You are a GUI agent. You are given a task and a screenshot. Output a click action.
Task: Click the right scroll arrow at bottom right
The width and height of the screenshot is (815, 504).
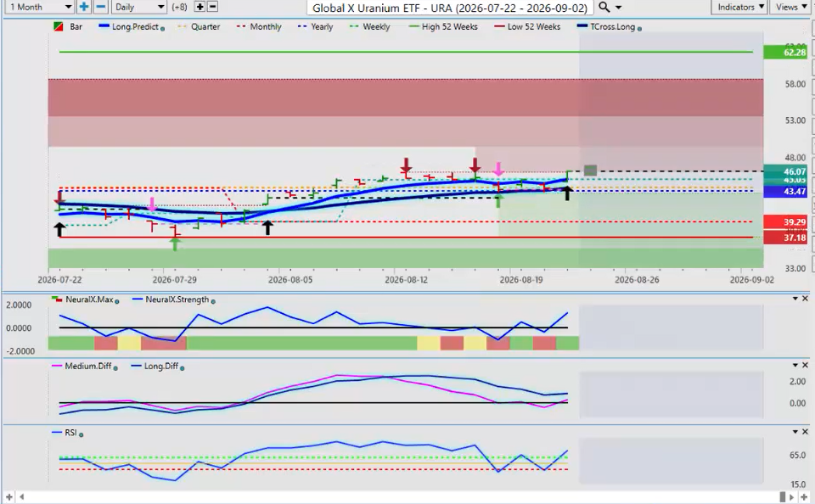click(791, 497)
